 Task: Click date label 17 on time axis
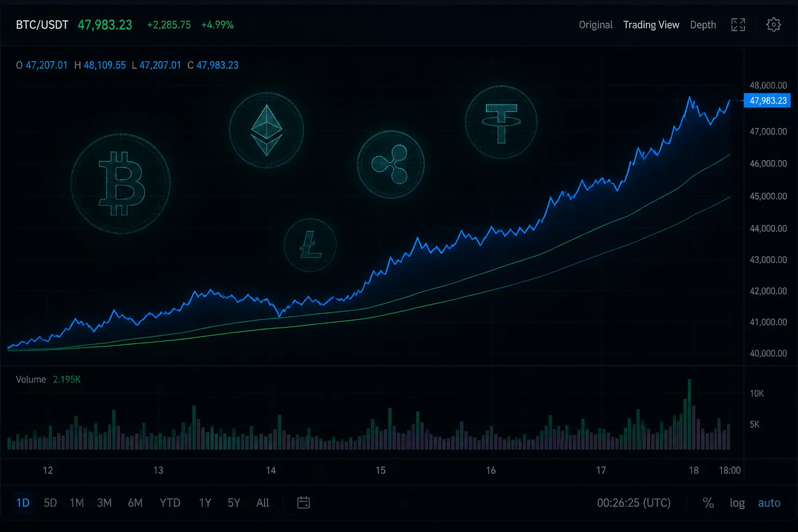[x=601, y=470]
